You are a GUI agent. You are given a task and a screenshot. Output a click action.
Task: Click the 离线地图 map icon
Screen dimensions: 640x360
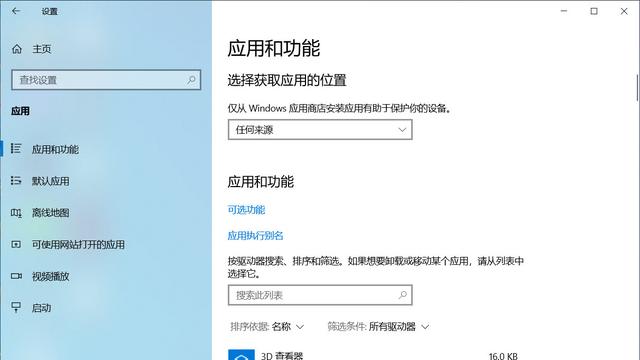click(16, 213)
